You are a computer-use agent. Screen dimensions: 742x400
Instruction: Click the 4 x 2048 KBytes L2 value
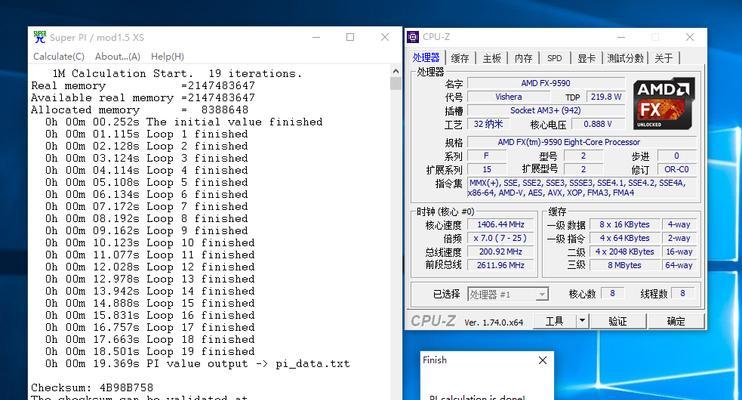(x=624, y=252)
